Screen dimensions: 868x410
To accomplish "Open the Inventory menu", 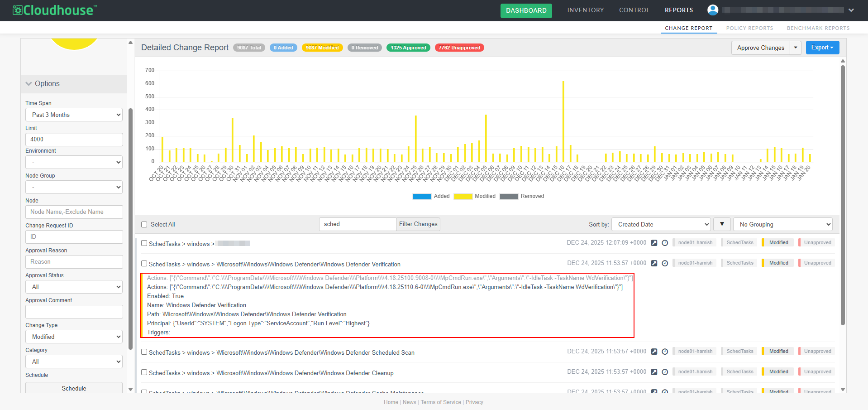I will [x=585, y=10].
